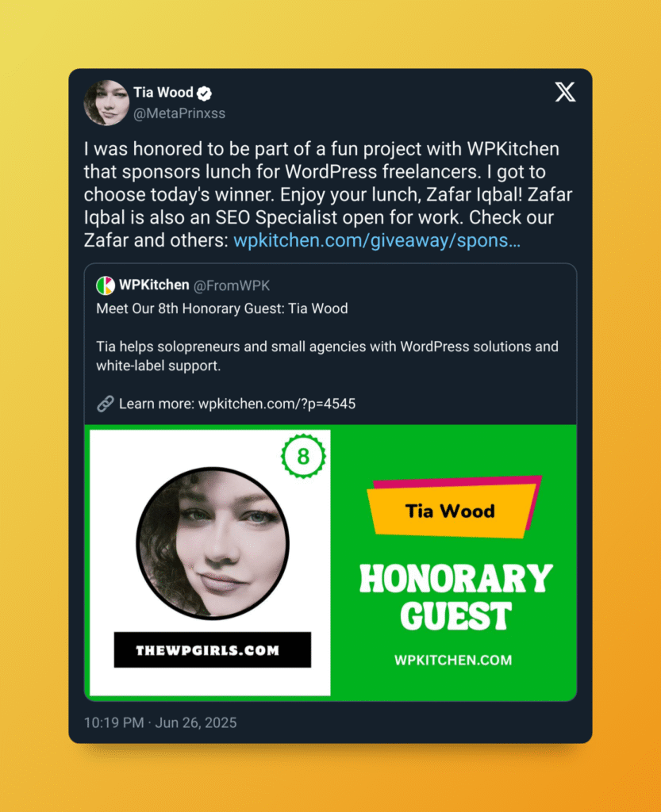The width and height of the screenshot is (661, 812).
Task: Click the WPKITCHEN.COM text in the green banner
Action: point(453,661)
